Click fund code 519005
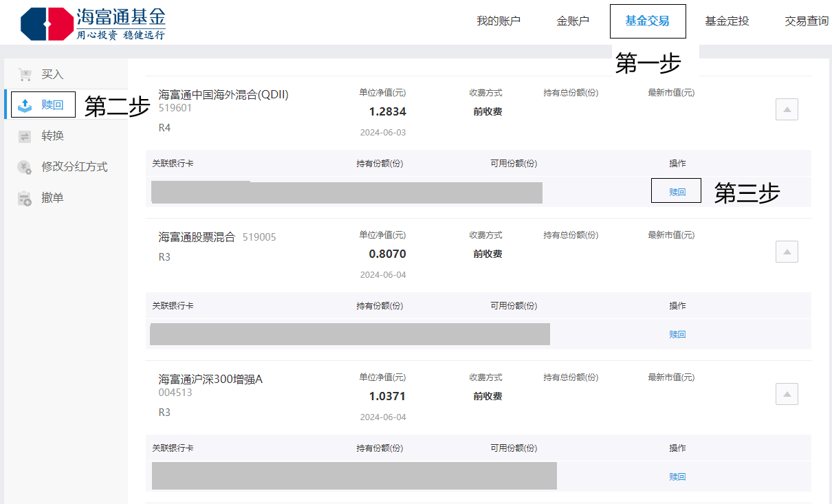 pyautogui.click(x=259, y=237)
